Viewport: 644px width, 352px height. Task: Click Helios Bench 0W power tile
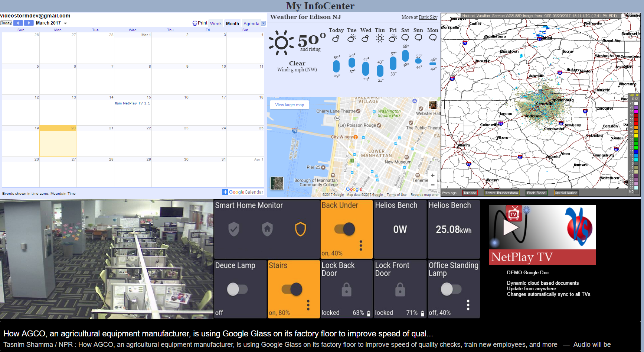pyautogui.click(x=401, y=229)
